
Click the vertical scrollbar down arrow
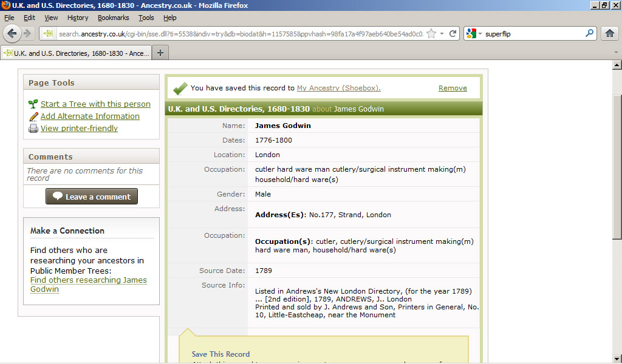click(x=617, y=359)
